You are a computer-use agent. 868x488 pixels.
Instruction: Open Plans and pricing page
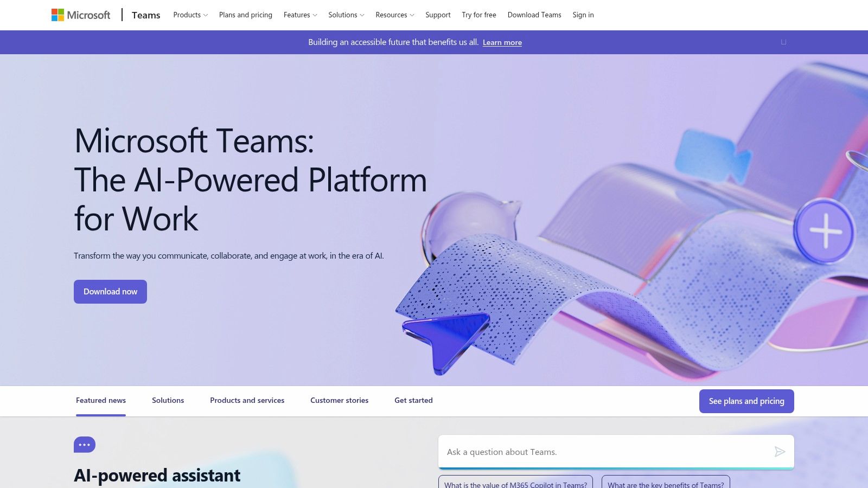point(246,15)
